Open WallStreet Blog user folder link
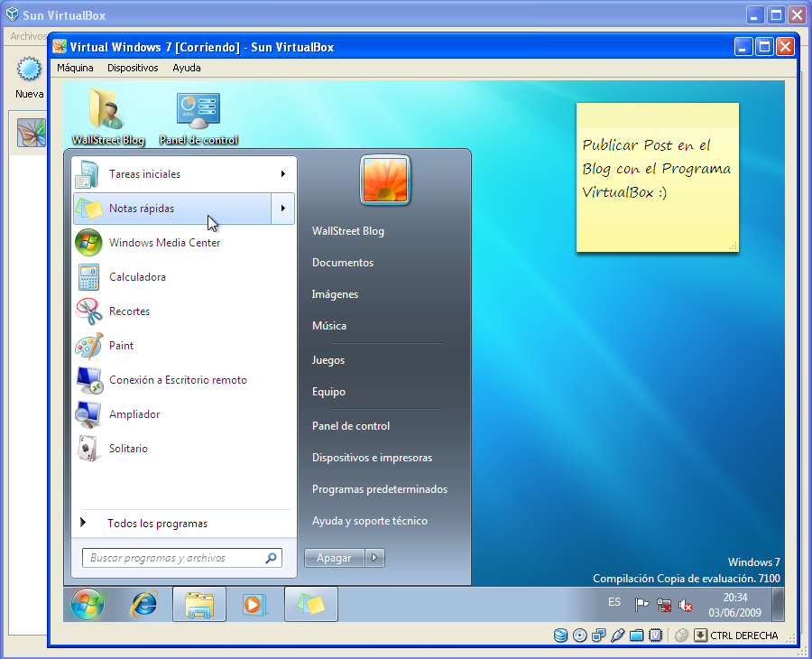The width and height of the screenshot is (812, 659). (x=348, y=231)
